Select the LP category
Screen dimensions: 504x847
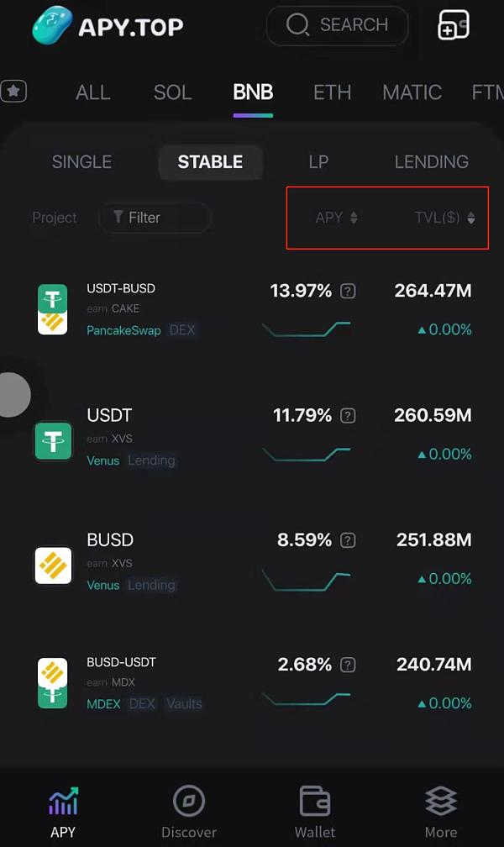tap(318, 161)
